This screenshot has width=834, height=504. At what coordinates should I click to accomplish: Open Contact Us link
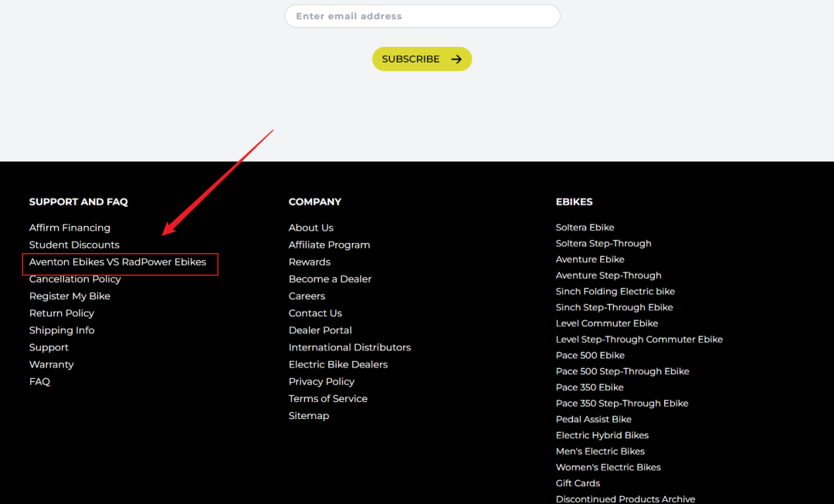pos(315,313)
